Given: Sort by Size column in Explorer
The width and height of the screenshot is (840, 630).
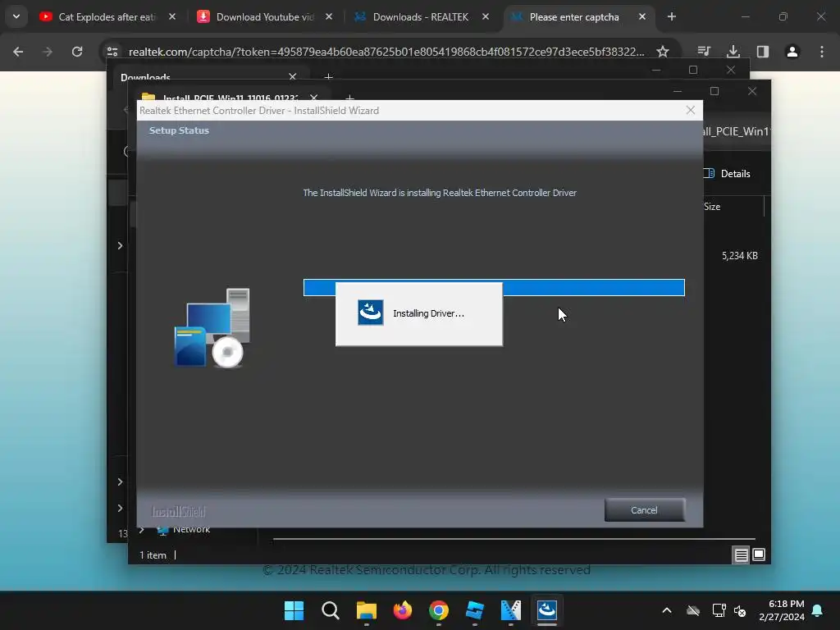Looking at the screenshot, I should click(x=712, y=206).
